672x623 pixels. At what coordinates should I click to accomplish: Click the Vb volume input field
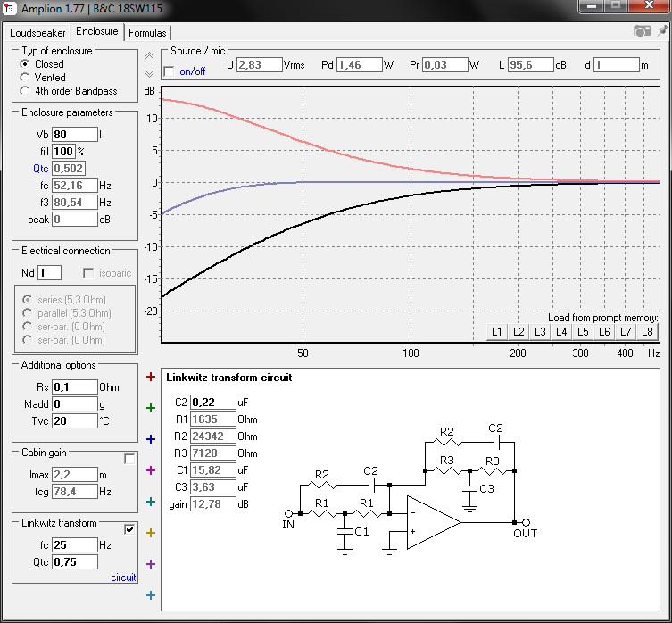[75, 134]
